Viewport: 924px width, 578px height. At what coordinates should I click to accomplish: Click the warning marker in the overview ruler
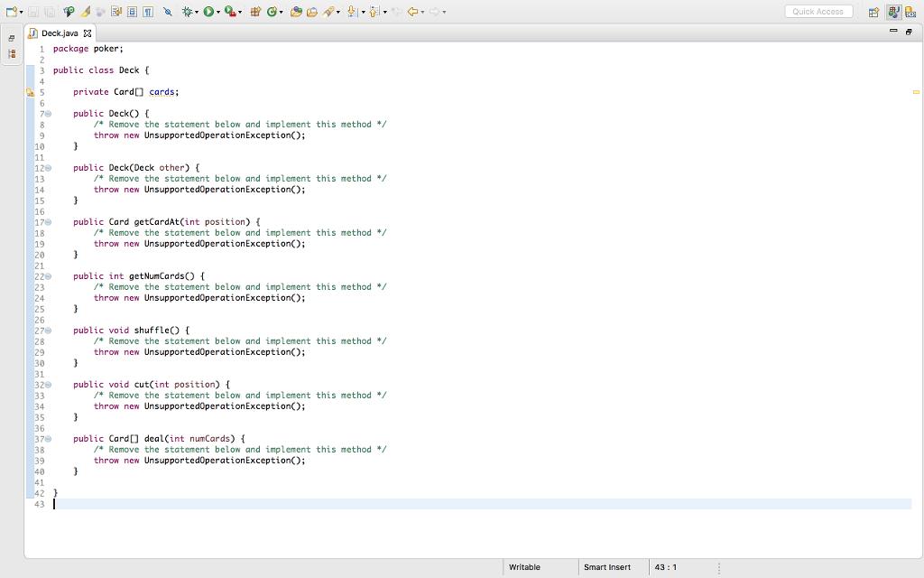(x=916, y=92)
